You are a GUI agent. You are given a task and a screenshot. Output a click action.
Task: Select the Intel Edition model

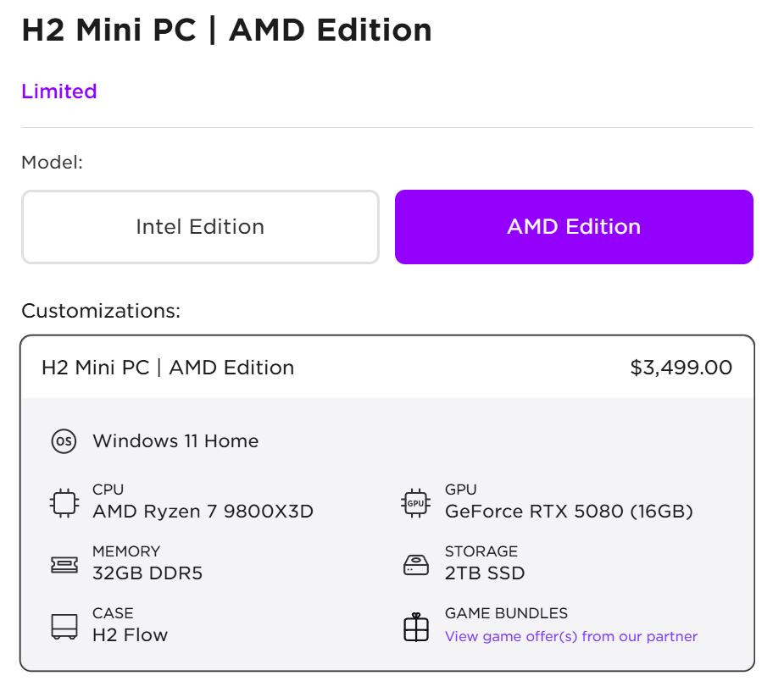coord(200,227)
